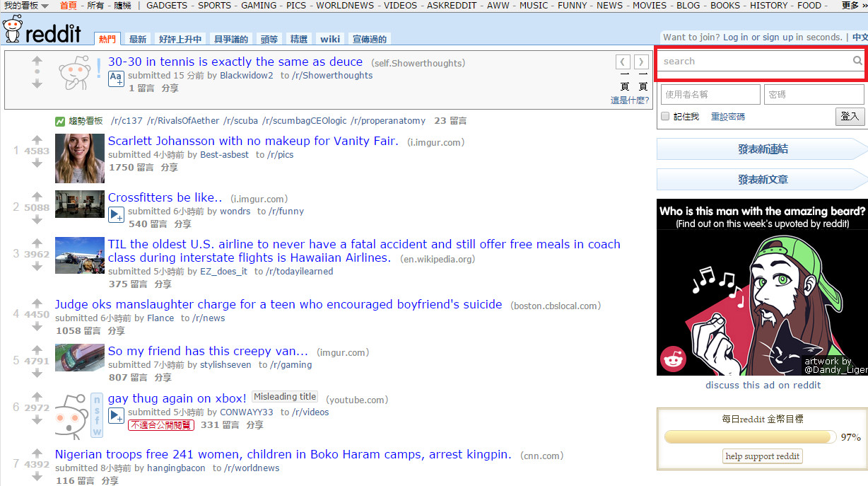Open user Blackwidow2 profile

[x=246, y=76]
